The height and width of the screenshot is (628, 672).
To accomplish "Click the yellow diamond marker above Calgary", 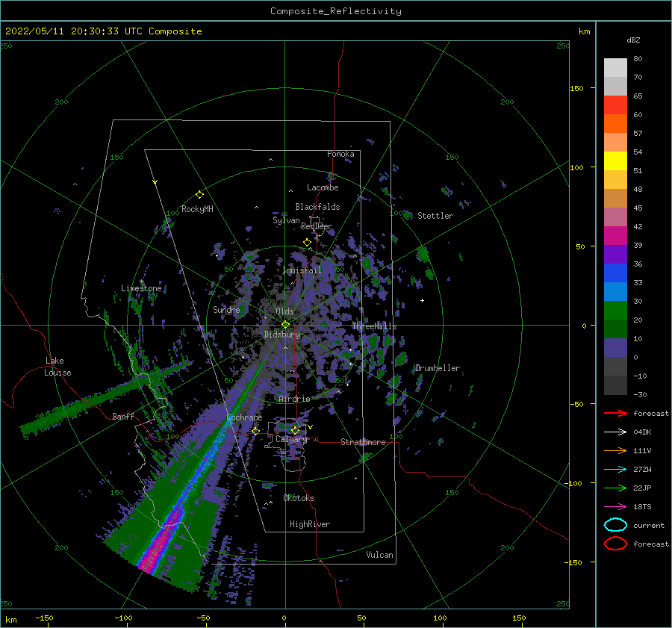I will click(295, 430).
